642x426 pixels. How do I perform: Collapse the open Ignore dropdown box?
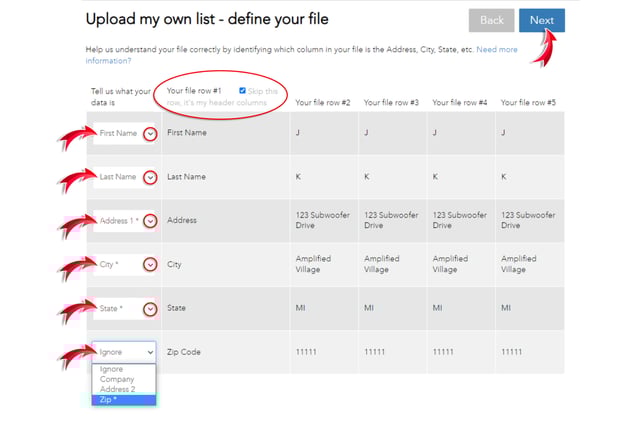[x=125, y=352]
